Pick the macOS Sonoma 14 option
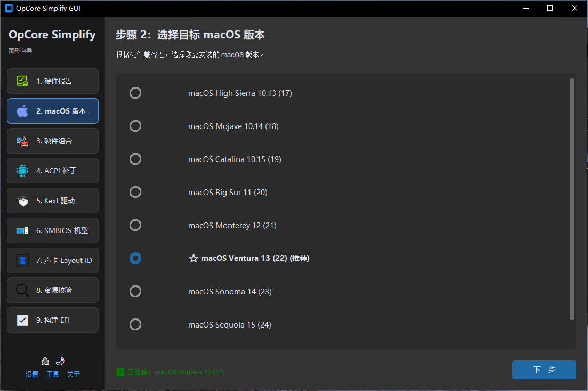 point(135,291)
